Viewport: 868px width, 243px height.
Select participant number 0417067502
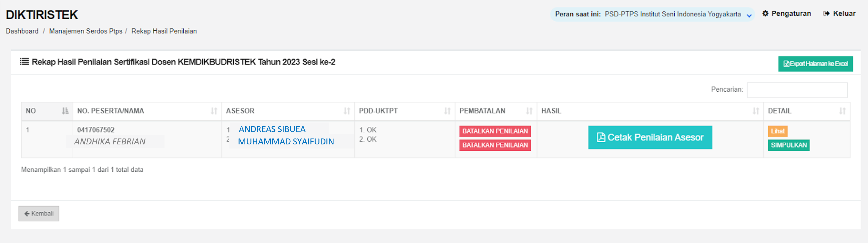pyautogui.click(x=96, y=129)
